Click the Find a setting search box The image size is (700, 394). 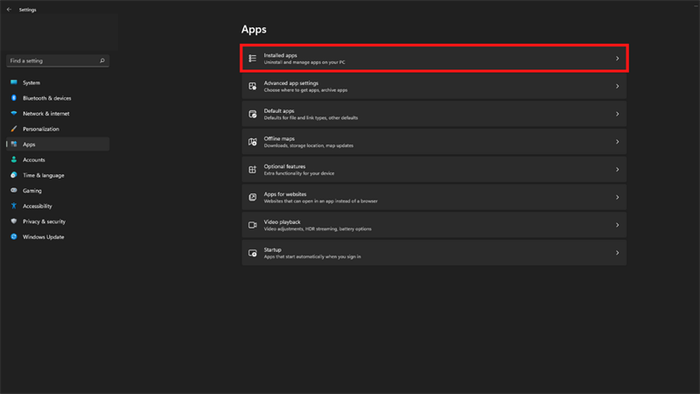[58, 61]
